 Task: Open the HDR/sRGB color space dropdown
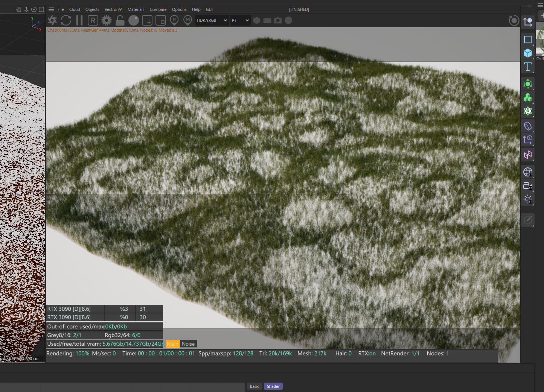[212, 20]
